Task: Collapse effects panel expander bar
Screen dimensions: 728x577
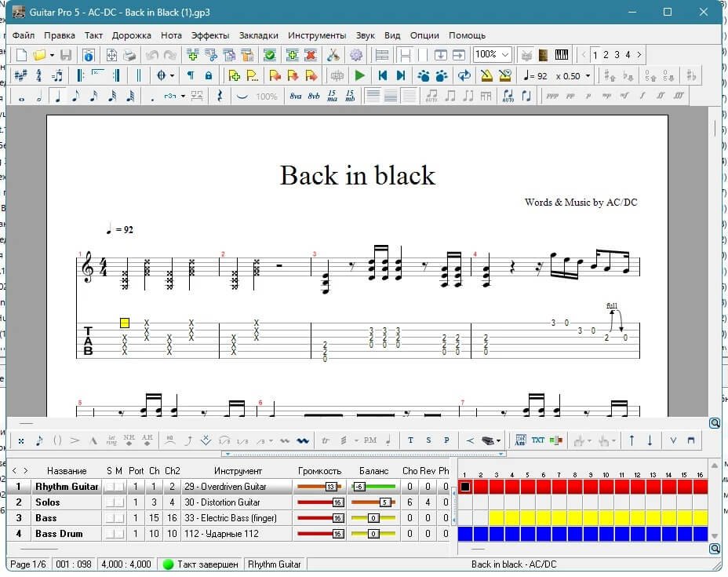Action: pyautogui.click(x=363, y=454)
